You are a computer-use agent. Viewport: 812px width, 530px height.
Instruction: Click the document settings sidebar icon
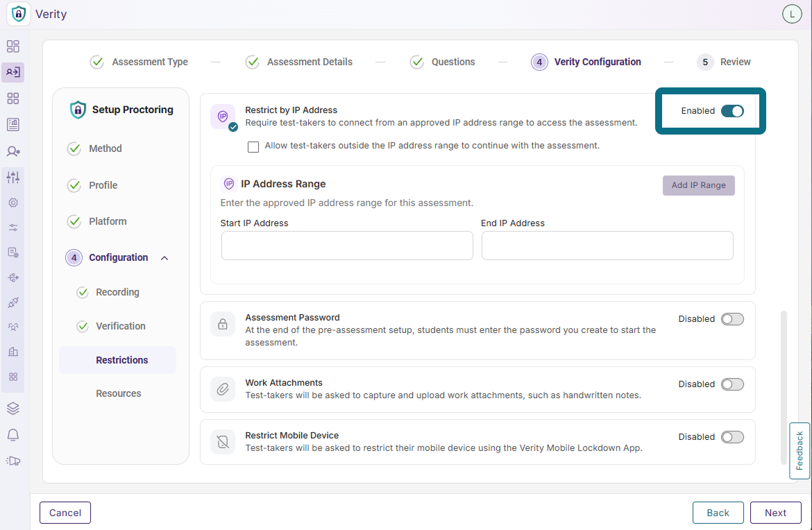(x=13, y=253)
